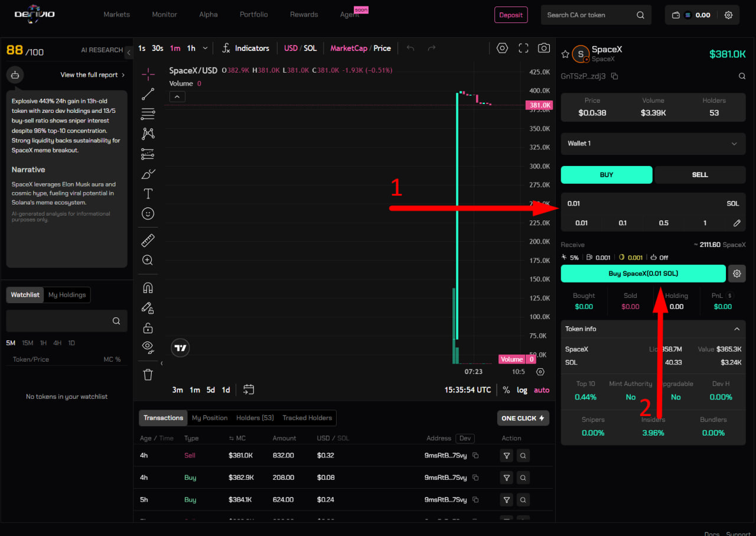756x536 pixels.
Task: Open the Tracked Holders tab
Action: [x=307, y=418]
